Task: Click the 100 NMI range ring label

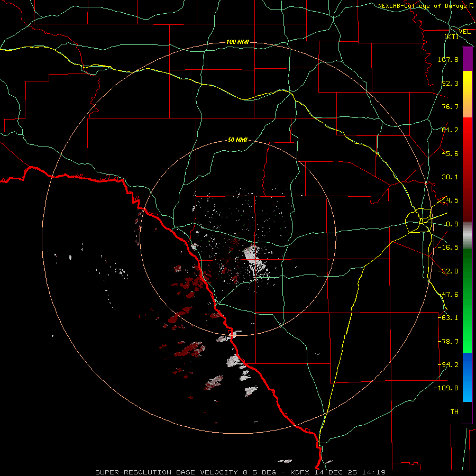Action: click(237, 42)
